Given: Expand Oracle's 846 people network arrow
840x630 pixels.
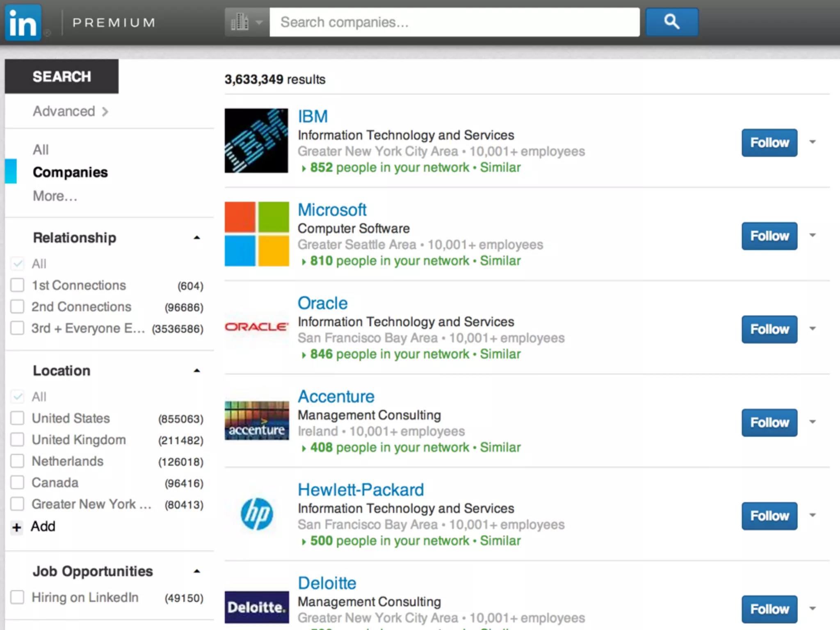Looking at the screenshot, I should click(304, 355).
